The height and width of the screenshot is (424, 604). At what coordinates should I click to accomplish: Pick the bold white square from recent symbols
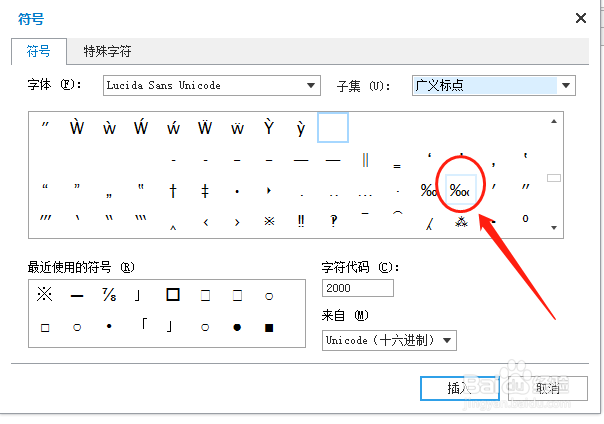click(x=173, y=295)
